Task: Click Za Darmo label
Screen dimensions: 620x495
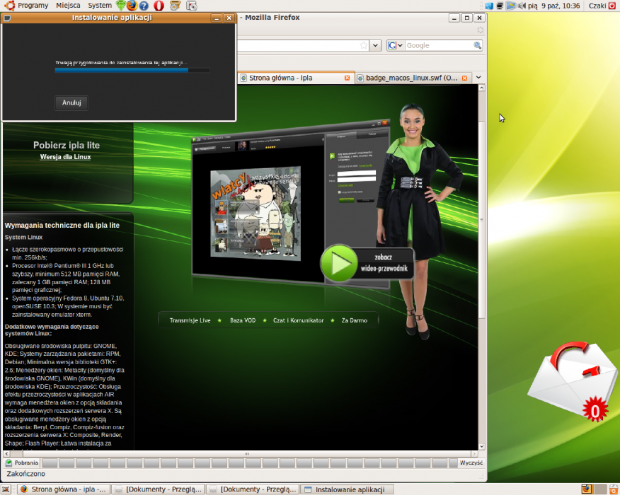Action: click(354, 320)
